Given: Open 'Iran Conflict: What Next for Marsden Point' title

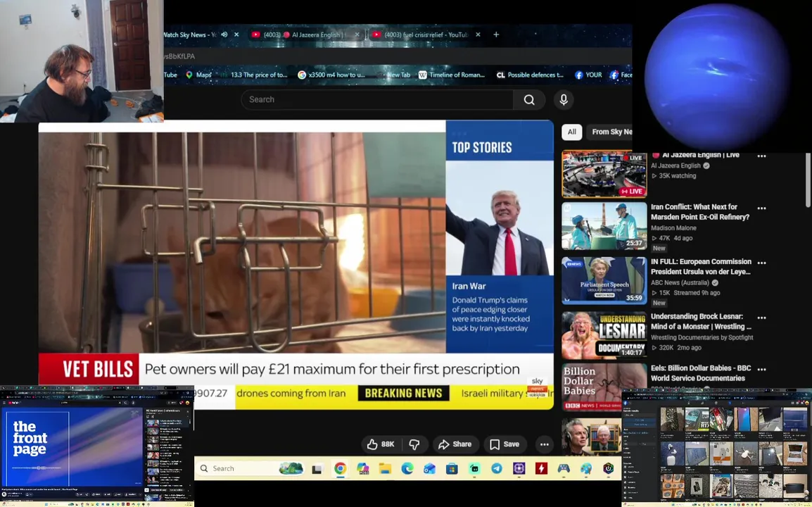Looking at the screenshot, I should pyautogui.click(x=700, y=211).
